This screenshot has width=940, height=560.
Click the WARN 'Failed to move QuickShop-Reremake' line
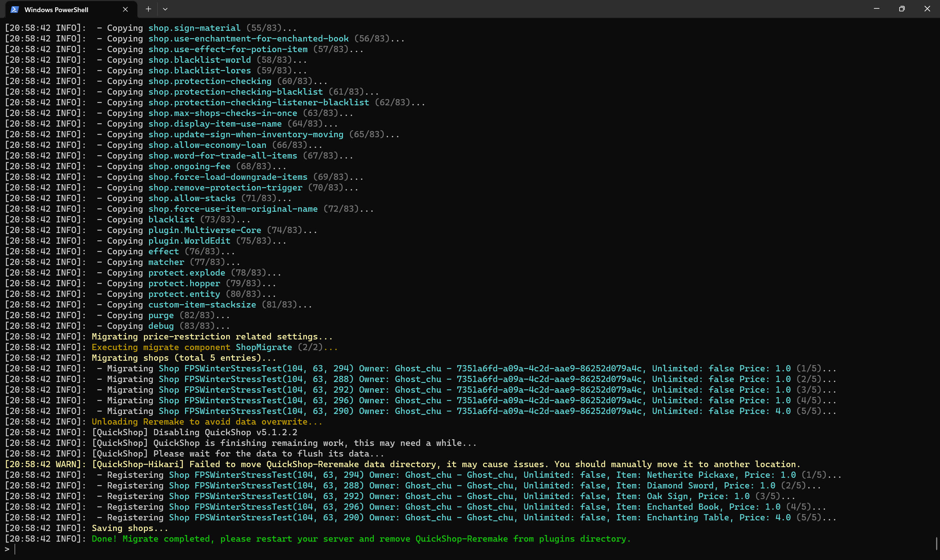402,464
